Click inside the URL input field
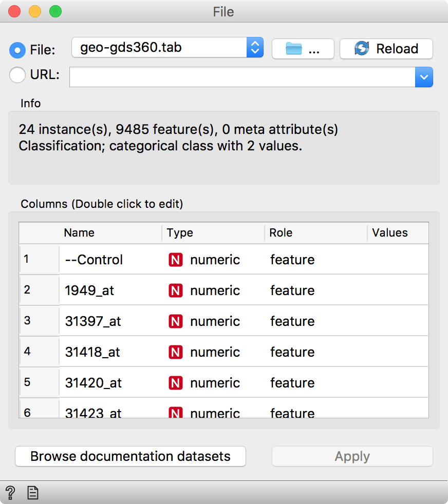The image size is (448, 504). pyautogui.click(x=242, y=77)
